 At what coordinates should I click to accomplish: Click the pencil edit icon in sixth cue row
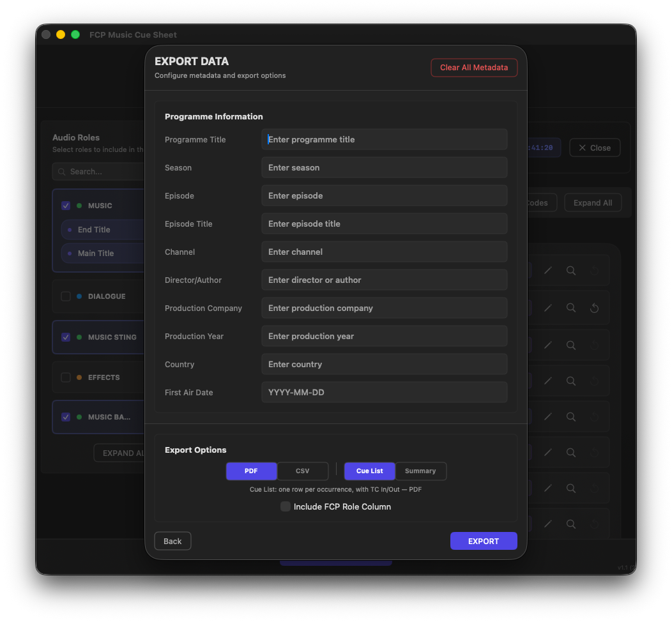547,452
